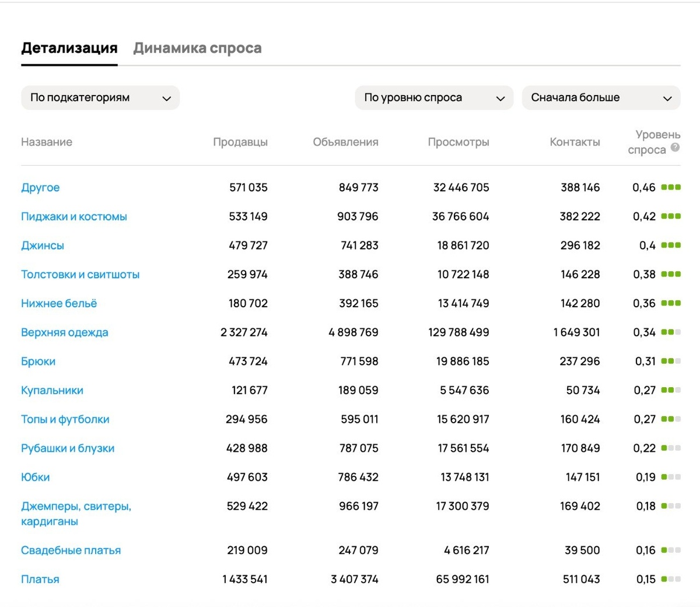Click the demand indicator for Верхняя одежда
Image resolution: width=700 pixels, height=607 pixels.
coord(671,332)
